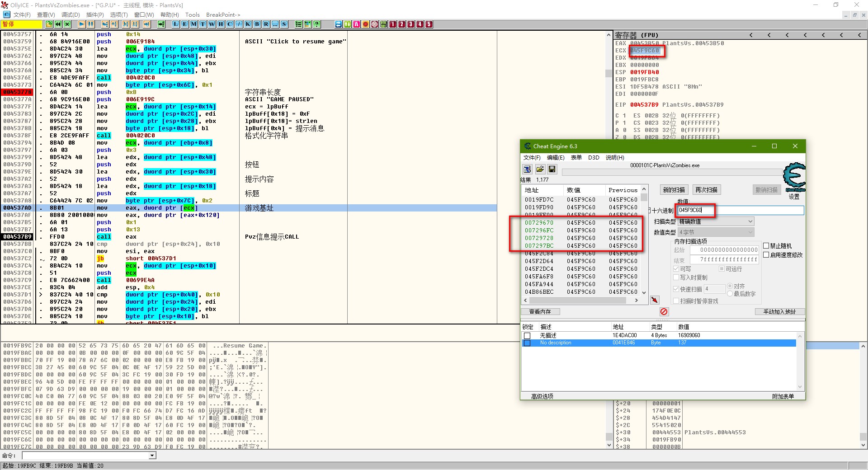The width and height of the screenshot is (868, 470).
Task: Open Call stack with the K icon
Action: click(248, 24)
